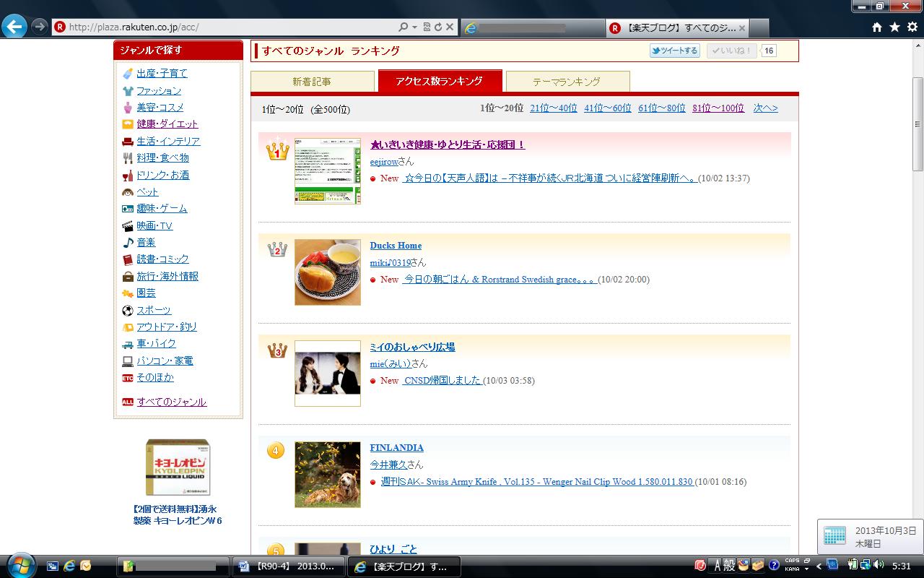Expand the address bar search dropdown arrow
The image size is (924, 578).
click(x=415, y=27)
